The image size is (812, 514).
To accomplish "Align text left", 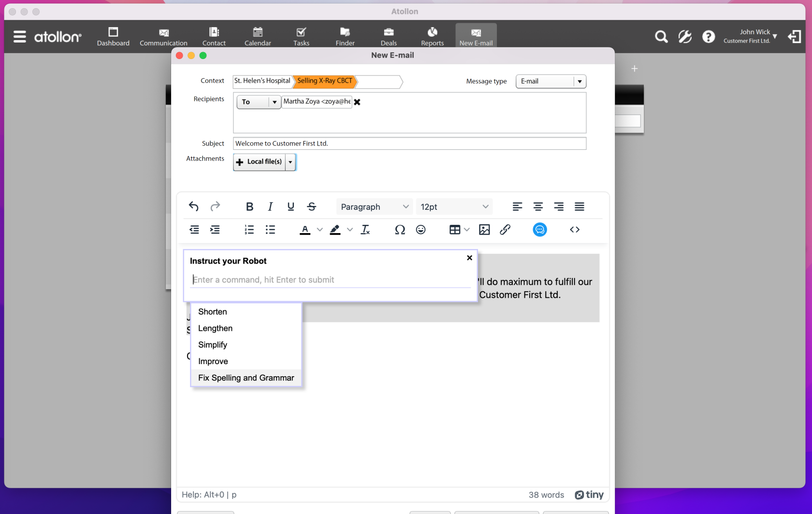I will coord(517,206).
